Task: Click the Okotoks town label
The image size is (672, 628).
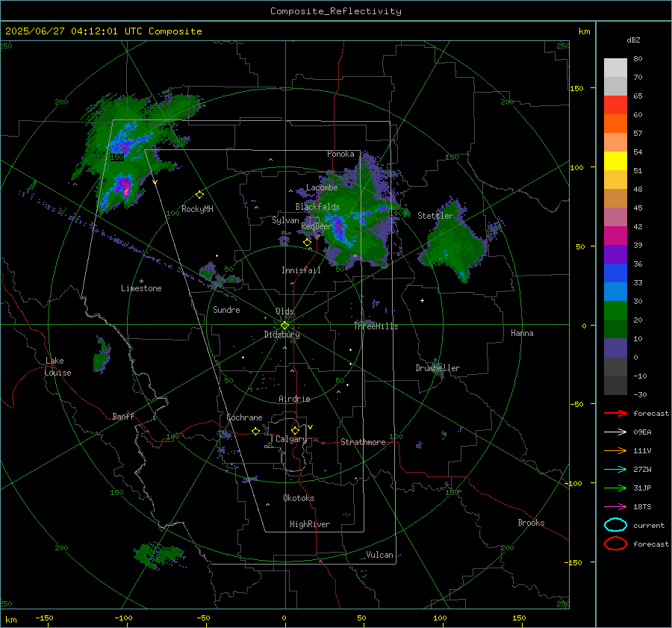Action: (299, 498)
